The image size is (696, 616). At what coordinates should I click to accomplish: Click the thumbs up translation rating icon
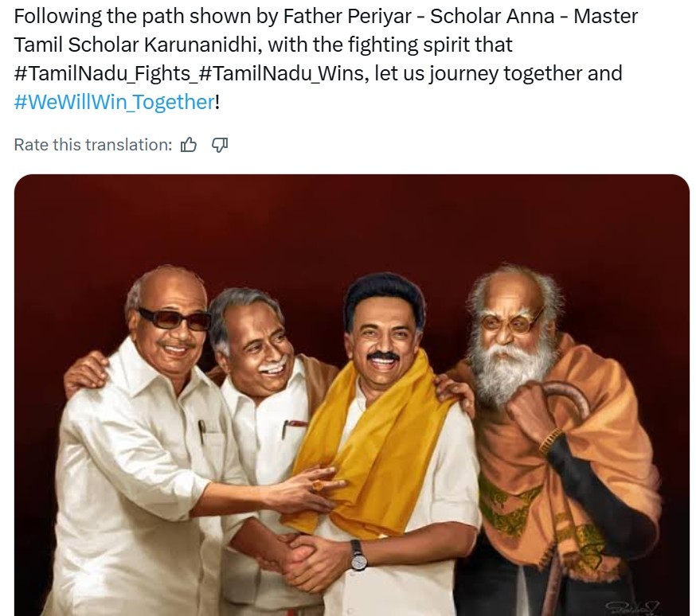(189, 145)
